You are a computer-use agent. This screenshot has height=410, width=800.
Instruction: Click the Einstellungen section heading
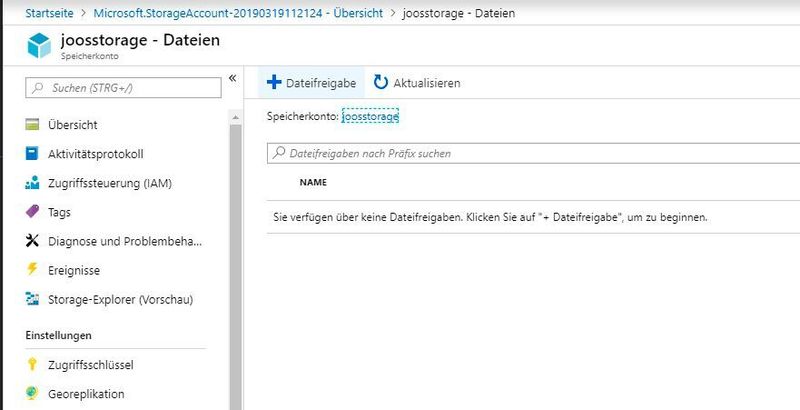tap(59, 335)
